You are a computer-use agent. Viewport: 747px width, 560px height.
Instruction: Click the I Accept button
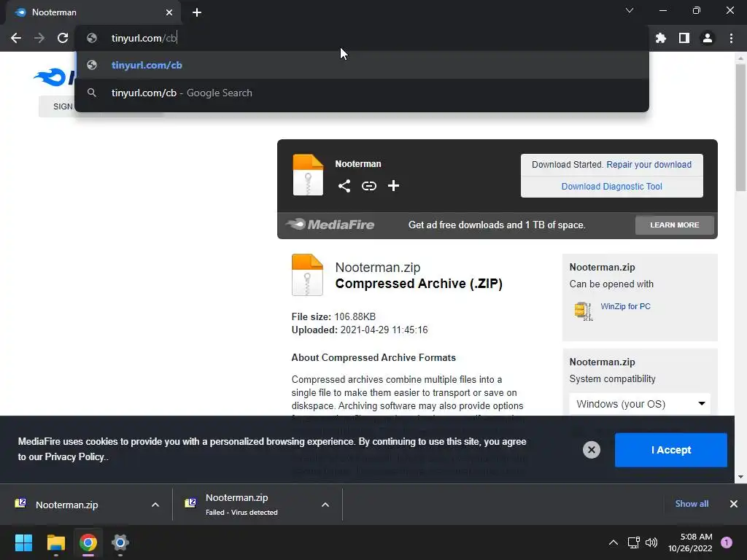point(671,450)
